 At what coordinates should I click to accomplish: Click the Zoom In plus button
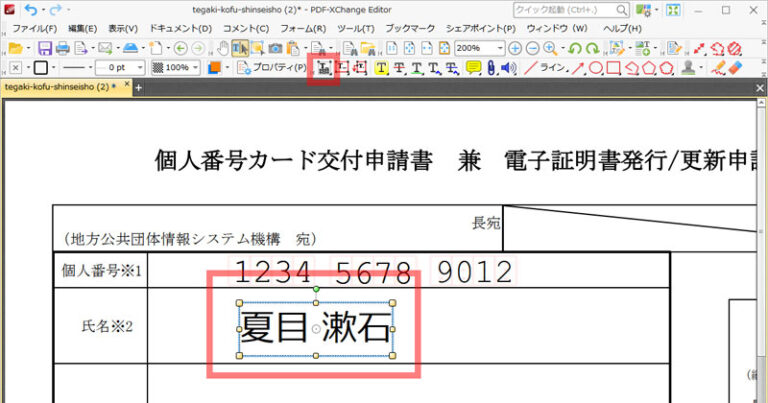point(515,48)
